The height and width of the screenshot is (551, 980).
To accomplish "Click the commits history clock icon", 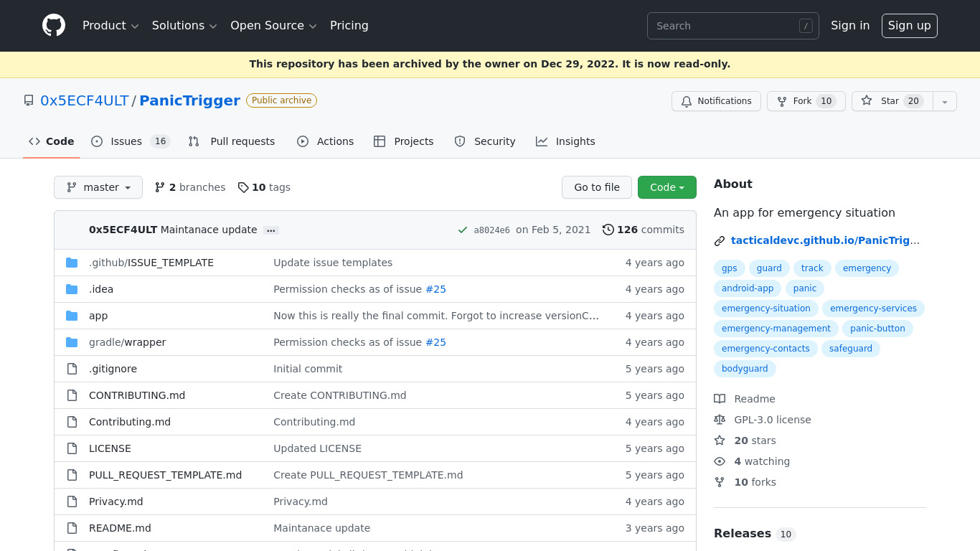I will click(x=608, y=230).
